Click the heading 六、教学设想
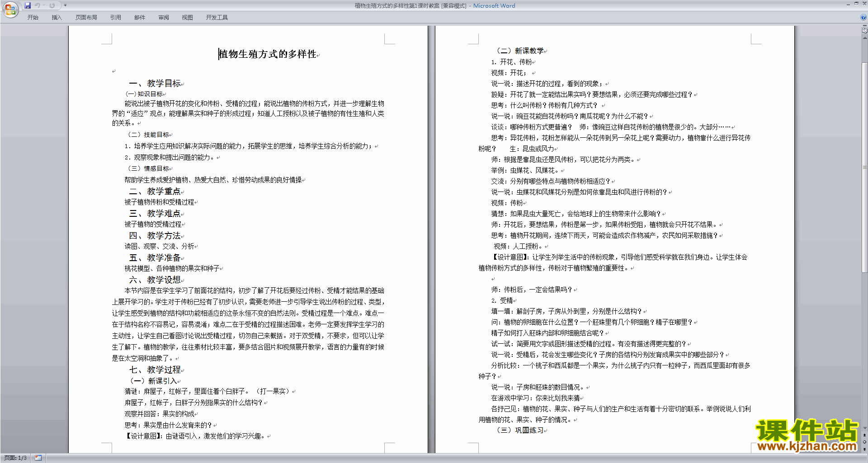Image resolution: width=868 pixels, height=463 pixels. [155, 280]
